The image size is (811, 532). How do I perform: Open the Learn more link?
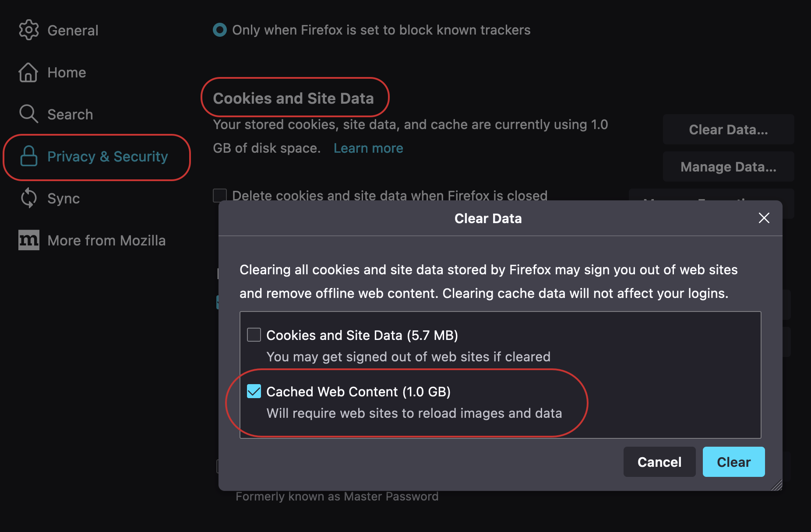[x=368, y=148]
